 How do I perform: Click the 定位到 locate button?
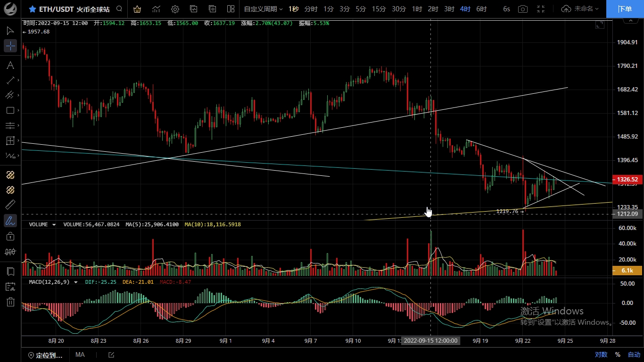(x=45, y=355)
